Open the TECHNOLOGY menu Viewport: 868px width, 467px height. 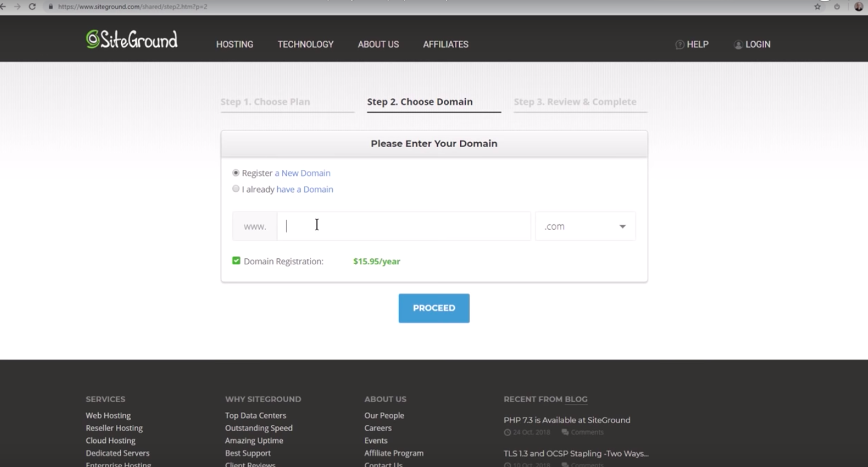306,44
